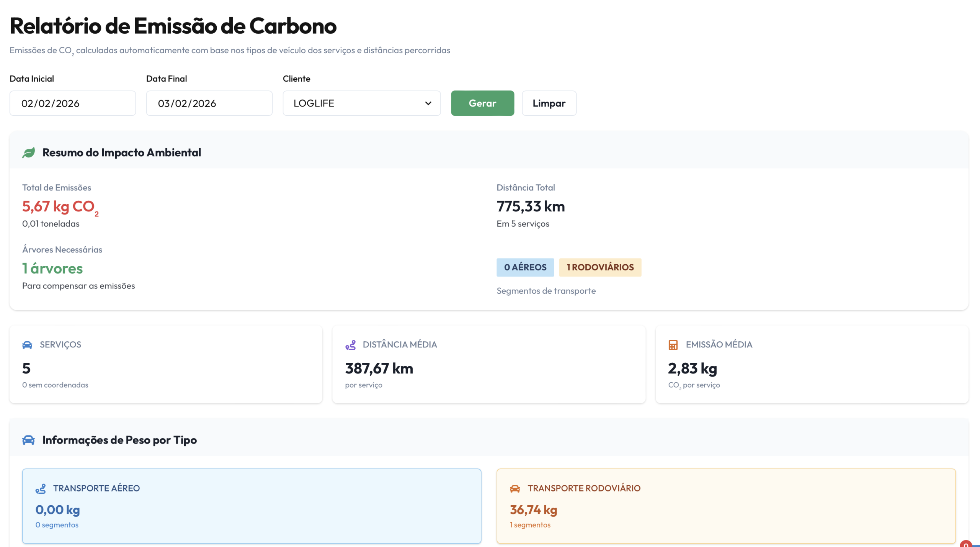Click the page title Relatório de Emissão de Carbono
The image size is (980, 547).
click(173, 26)
